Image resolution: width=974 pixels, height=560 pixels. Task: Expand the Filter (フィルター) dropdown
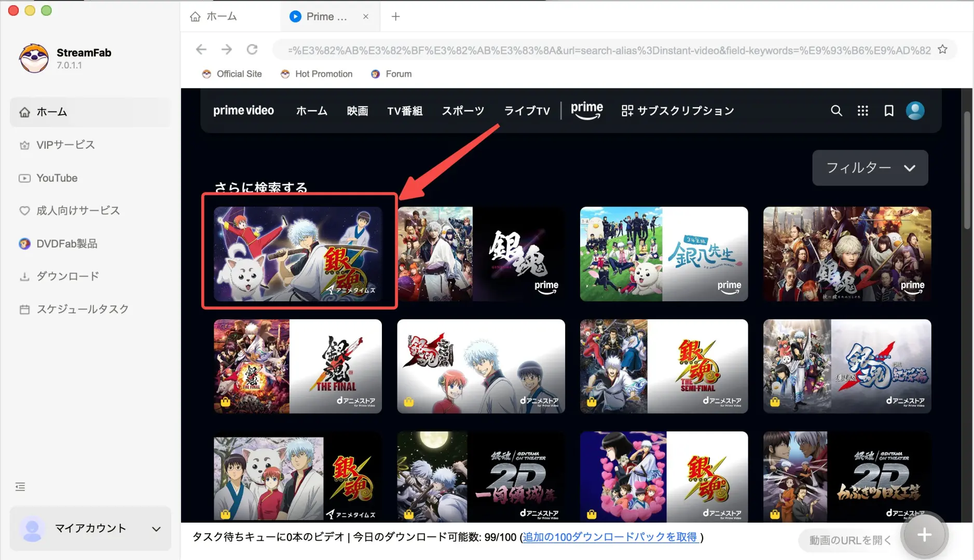point(870,168)
